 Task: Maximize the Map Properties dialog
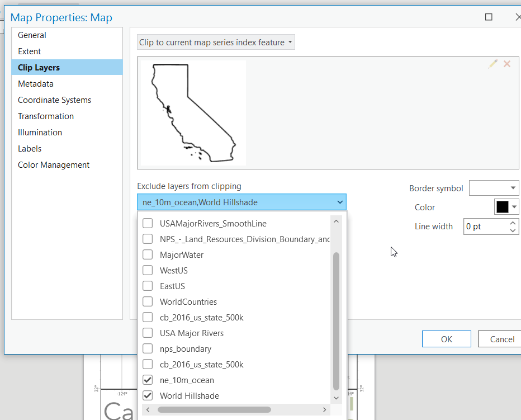tap(489, 17)
